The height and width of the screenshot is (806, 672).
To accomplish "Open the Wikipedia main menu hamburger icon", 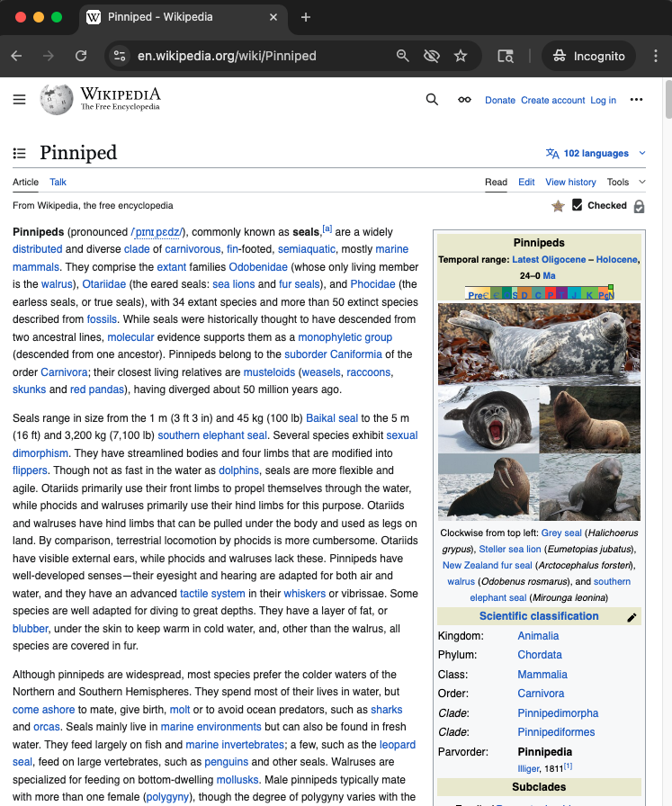I will [19, 100].
